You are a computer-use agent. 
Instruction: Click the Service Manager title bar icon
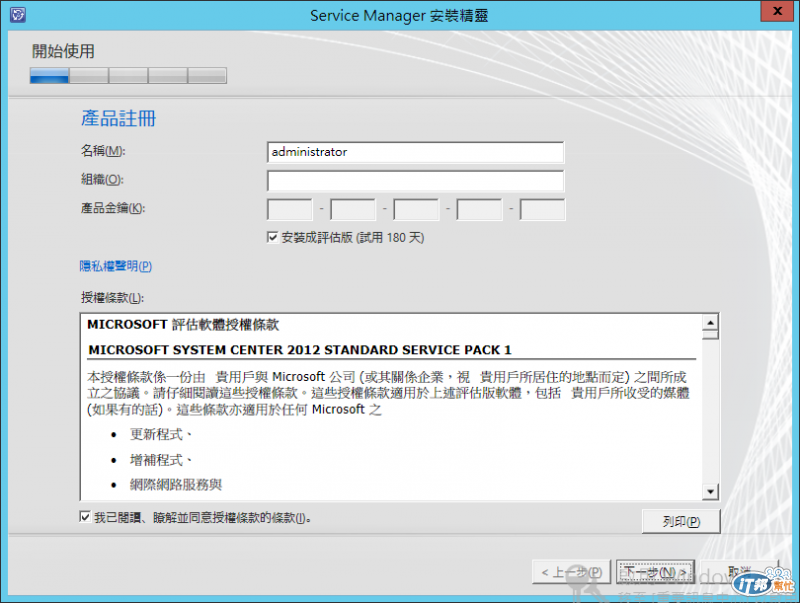[18, 15]
